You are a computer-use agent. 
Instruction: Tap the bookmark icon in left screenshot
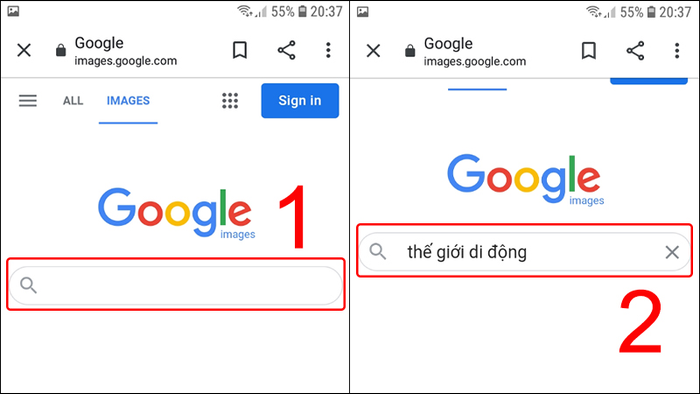240,50
